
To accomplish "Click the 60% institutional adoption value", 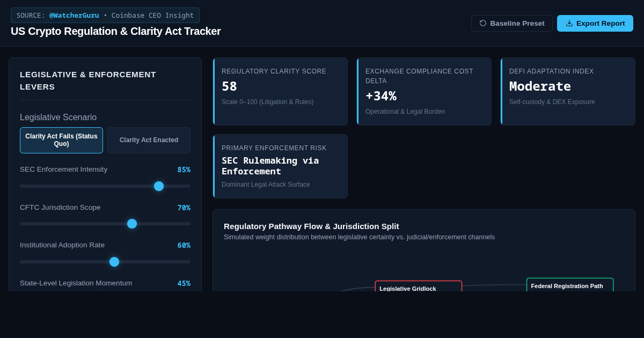I will (x=184, y=245).
